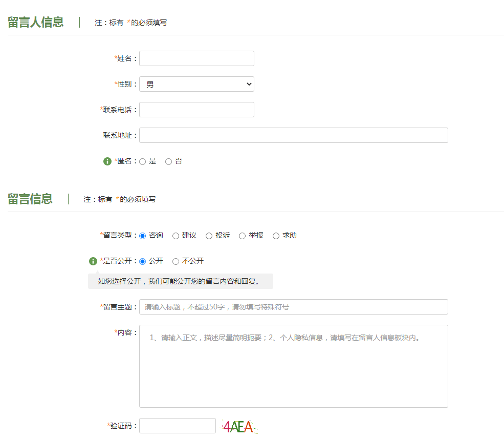Click the 验证码 captcha input field

(x=178, y=426)
